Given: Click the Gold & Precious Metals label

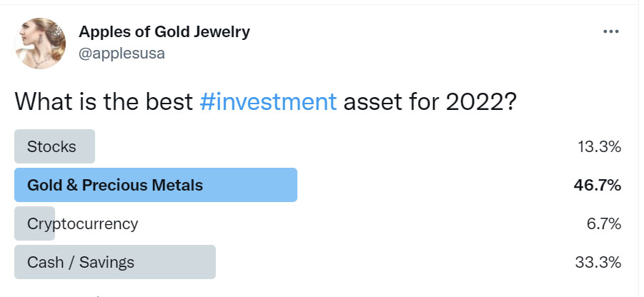Looking at the screenshot, I should (x=115, y=185).
